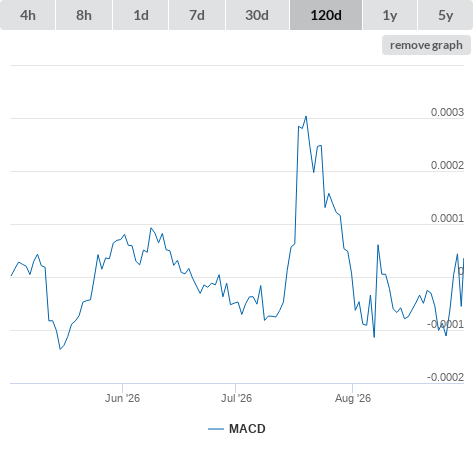
Task: Click the Jun '26 x-axis label
Action: coord(122,398)
